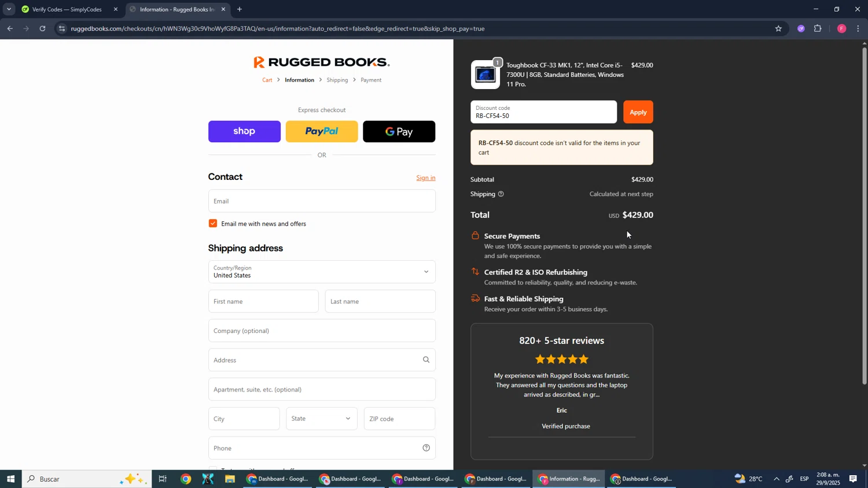This screenshot has height=488, width=868.
Task: Open Country/Region dropdown
Action: [x=322, y=272]
